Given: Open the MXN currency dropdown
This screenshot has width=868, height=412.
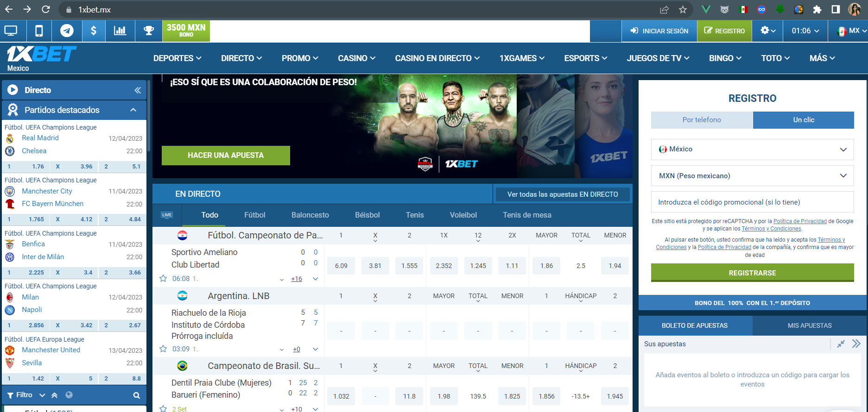Looking at the screenshot, I should (x=752, y=176).
